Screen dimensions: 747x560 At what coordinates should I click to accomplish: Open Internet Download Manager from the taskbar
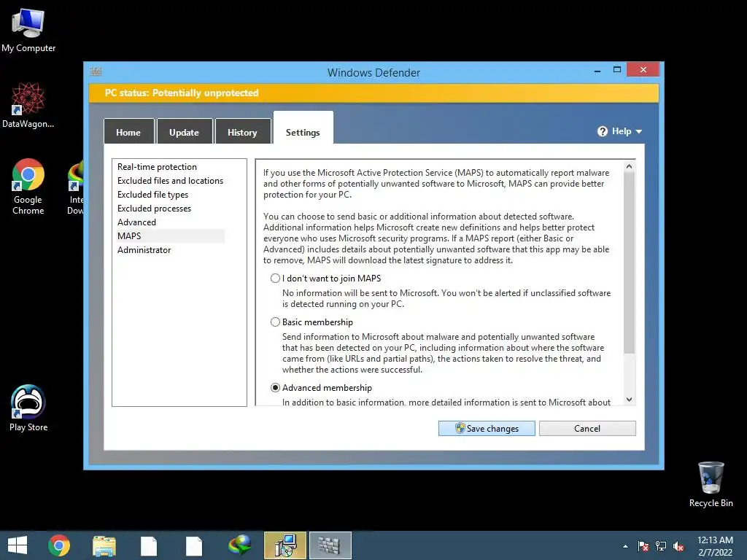click(239, 545)
